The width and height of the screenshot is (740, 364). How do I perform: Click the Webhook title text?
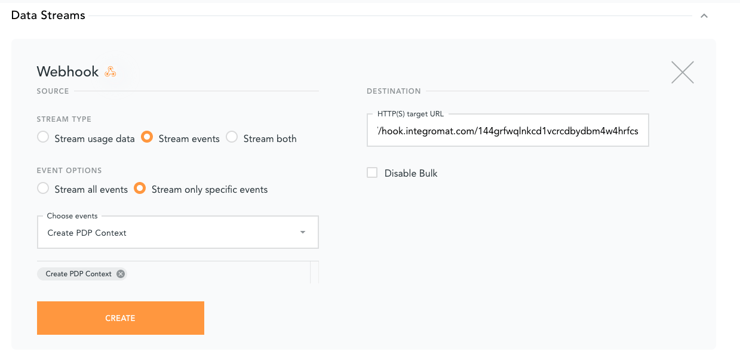pyautogui.click(x=67, y=72)
